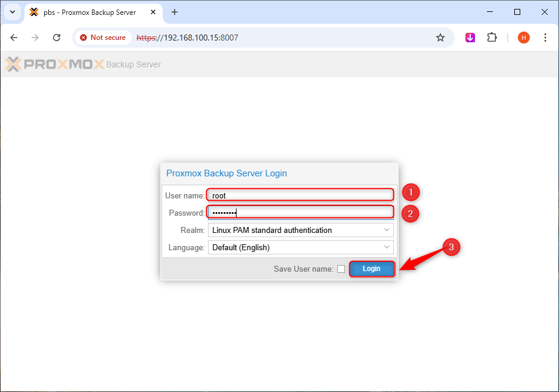Click the browser forward arrow
Screen dimensions: 559x392
point(35,38)
